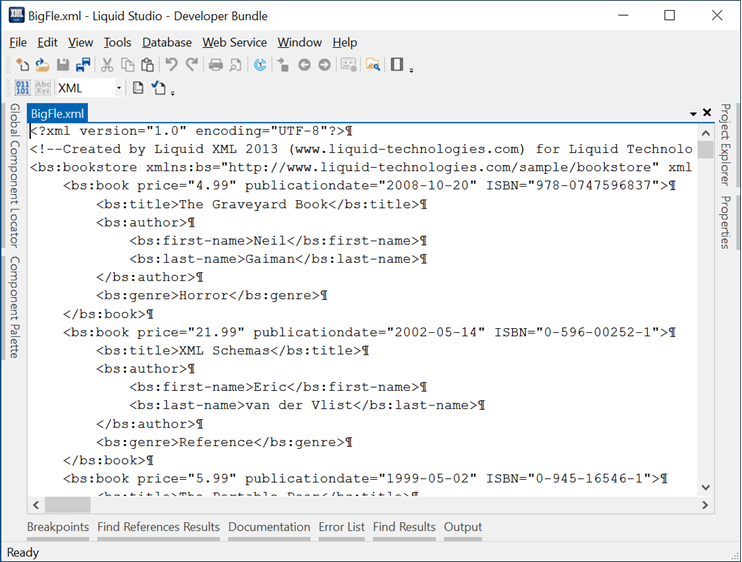Open a file with the folder icon
Screen dimensions: 742x562
[43, 65]
